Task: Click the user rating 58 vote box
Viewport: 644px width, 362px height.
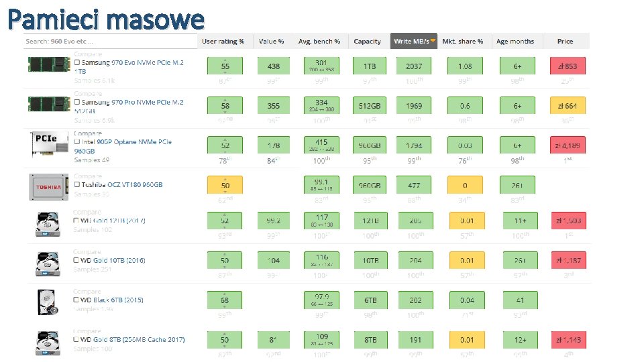Action: coord(225,106)
